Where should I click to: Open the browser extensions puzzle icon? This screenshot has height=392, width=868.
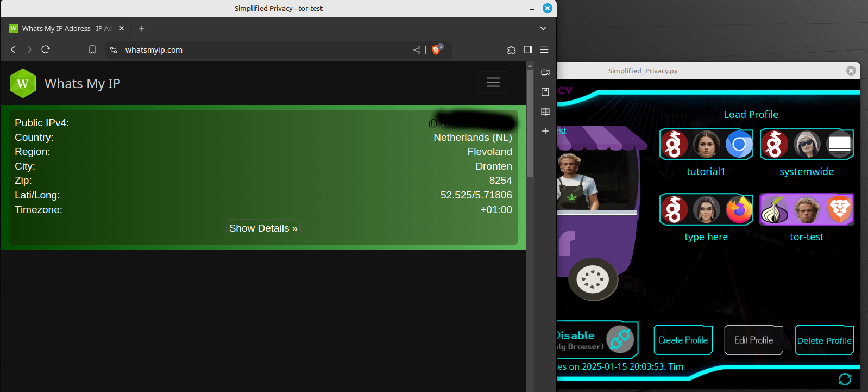click(511, 50)
